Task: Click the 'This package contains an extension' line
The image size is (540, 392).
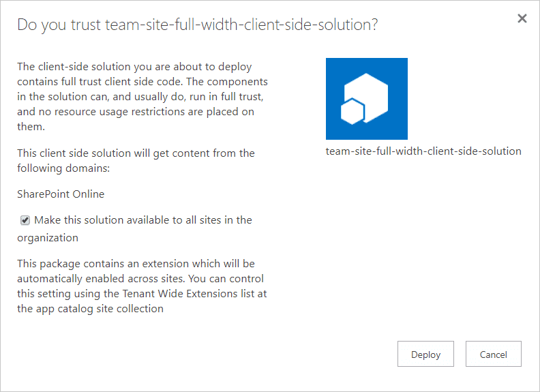Action: pos(136,264)
